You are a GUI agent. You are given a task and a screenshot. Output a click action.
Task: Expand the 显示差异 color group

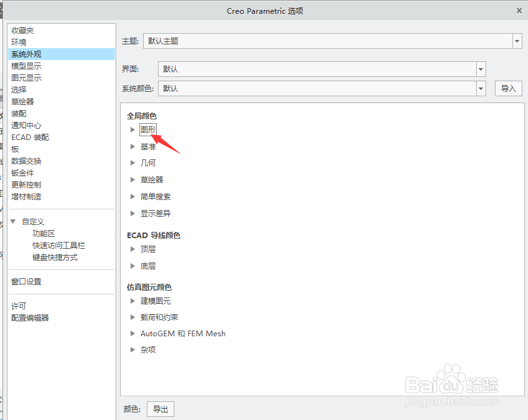[x=132, y=214]
